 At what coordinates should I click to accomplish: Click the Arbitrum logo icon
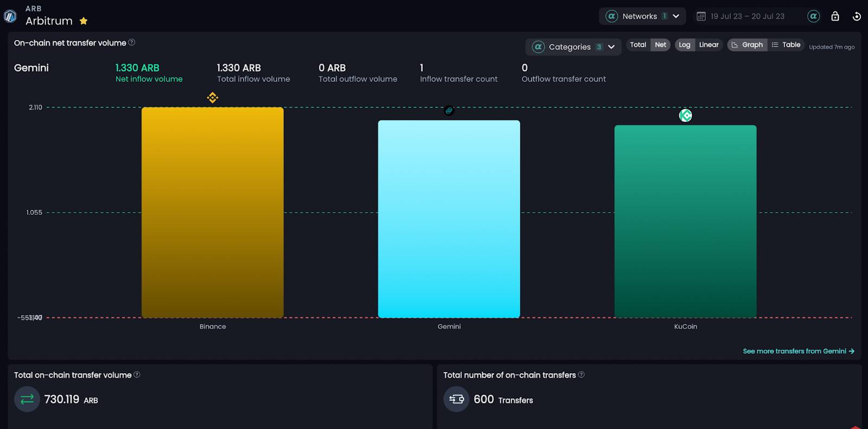coord(10,16)
